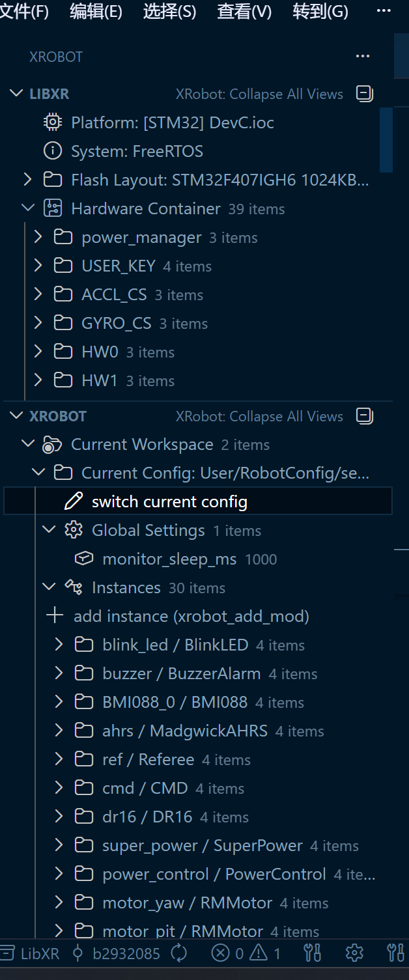Image resolution: width=409 pixels, height=980 pixels.
Task: Click the monitor_sleep_ms comment icon
Action: 83,559
